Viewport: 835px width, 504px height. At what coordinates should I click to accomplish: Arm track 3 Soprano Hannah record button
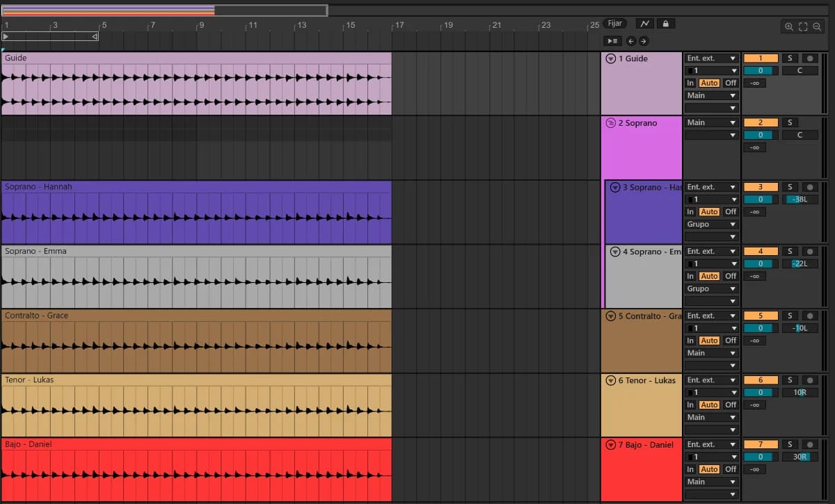tap(810, 187)
